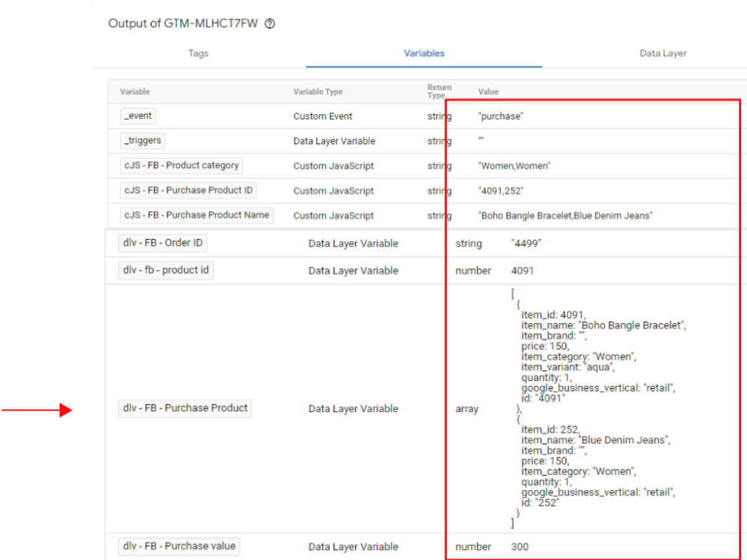Switch to the Data Layer tab

pos(663,53)
